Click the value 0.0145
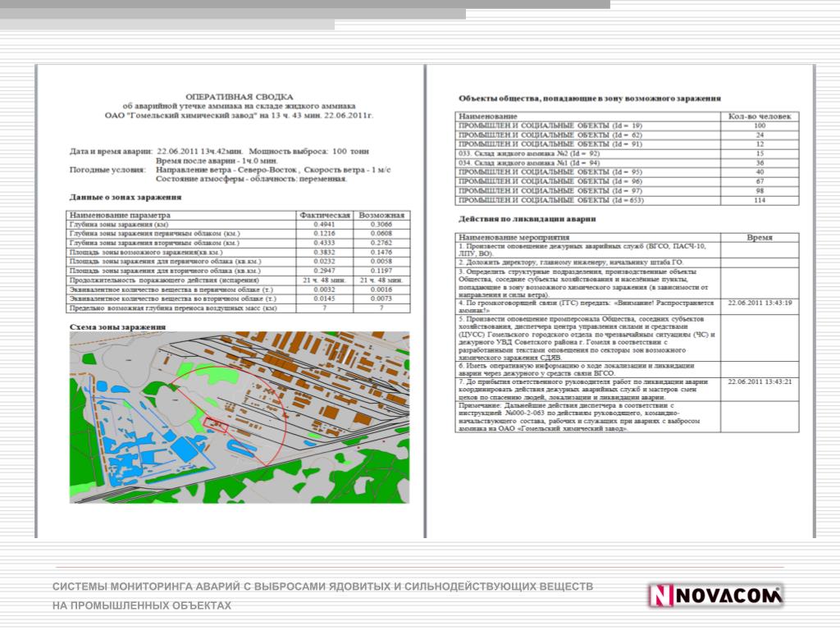 tap(325, 299)
